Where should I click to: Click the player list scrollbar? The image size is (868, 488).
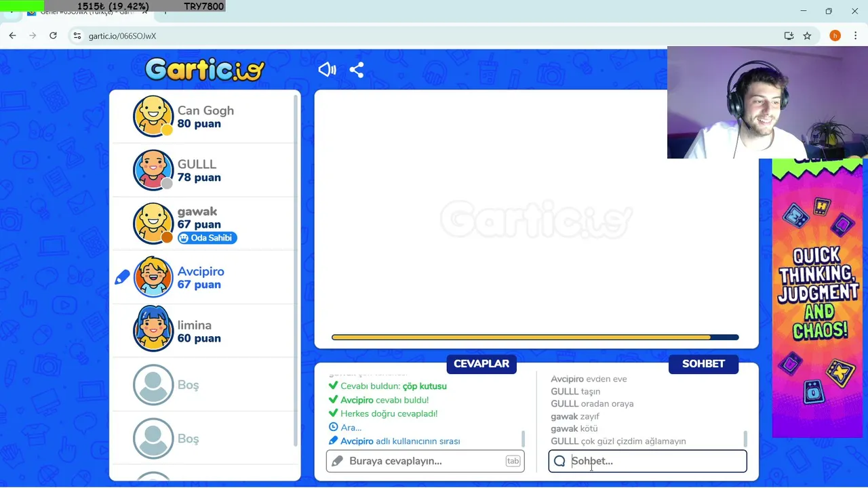(296, 271)
